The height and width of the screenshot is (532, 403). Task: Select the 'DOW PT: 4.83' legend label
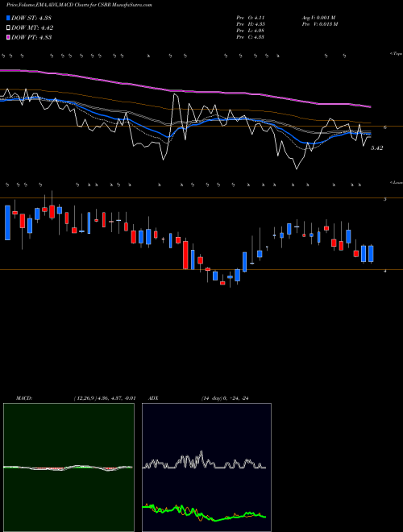(x=31, y=37)
